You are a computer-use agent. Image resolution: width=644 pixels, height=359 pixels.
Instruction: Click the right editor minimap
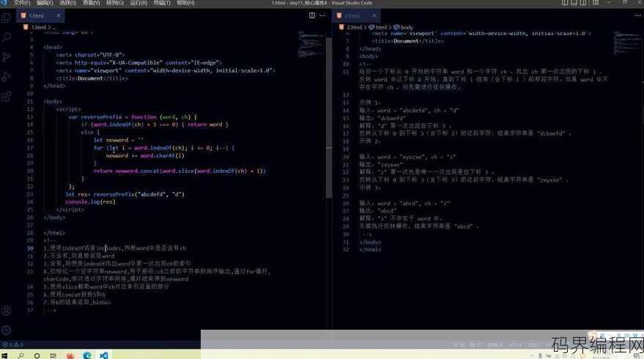[626, 43]
